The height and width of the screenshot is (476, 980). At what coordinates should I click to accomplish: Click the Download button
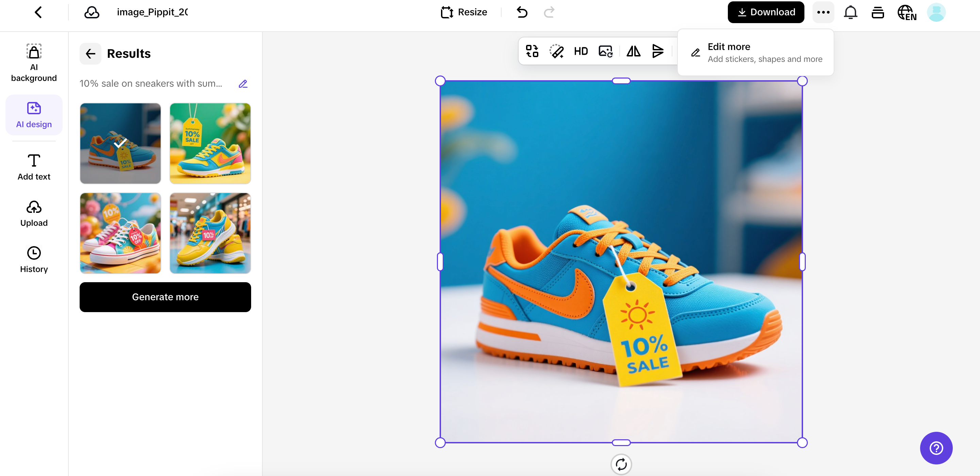[766, 13]
